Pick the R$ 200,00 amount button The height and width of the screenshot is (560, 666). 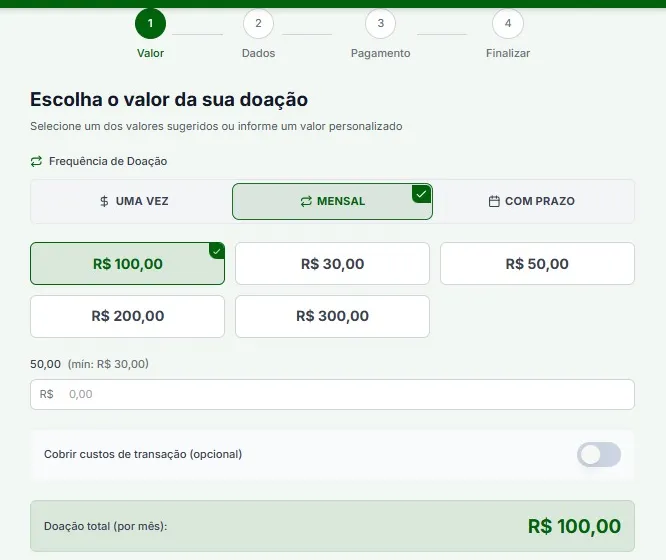[127, 317]
